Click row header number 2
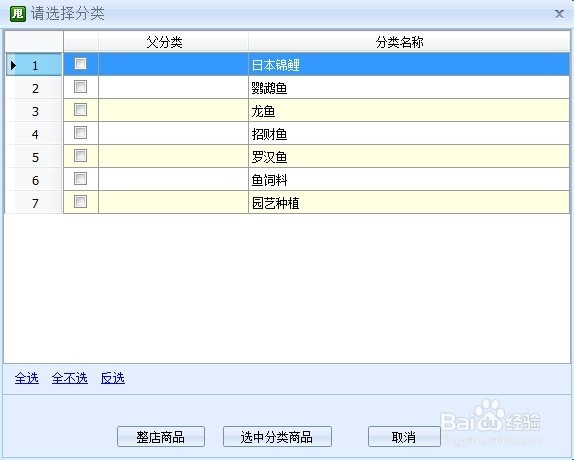The height and width of the screenshot is (460, 574). pyautogui.click(x=34, y=88)
